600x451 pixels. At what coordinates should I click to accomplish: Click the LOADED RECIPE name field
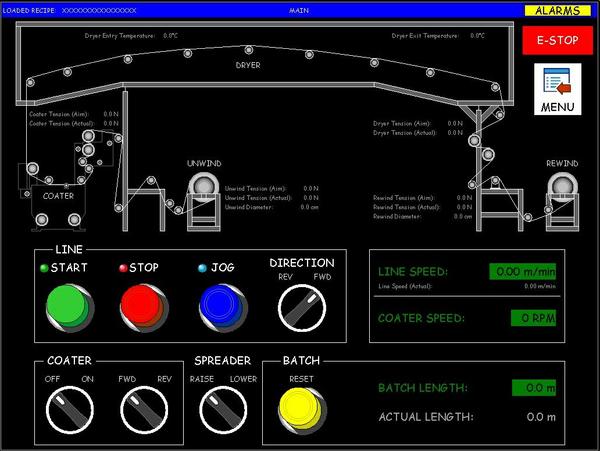click(99, 10)
